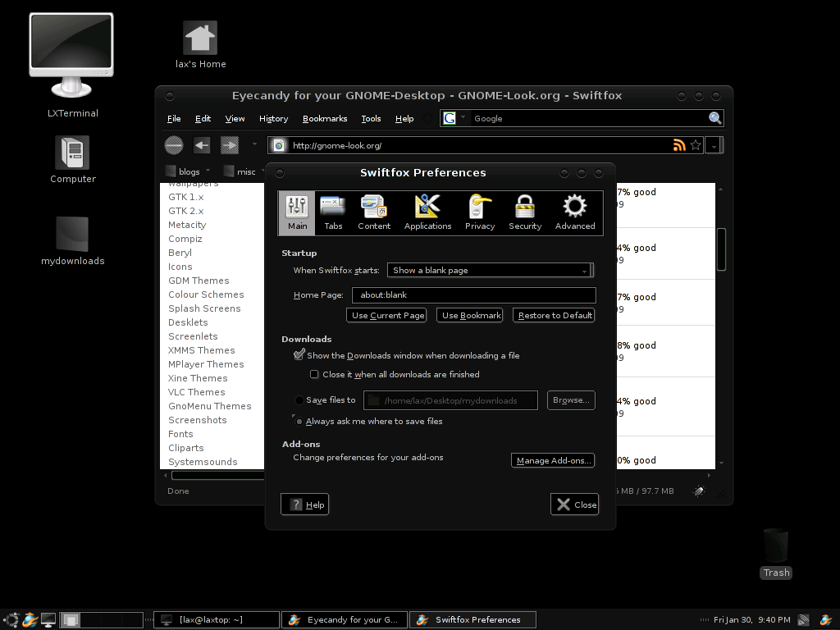Click the stop loading browser icon
The width and height of the screenshot is (840, 630).
(x=174, y=145)
